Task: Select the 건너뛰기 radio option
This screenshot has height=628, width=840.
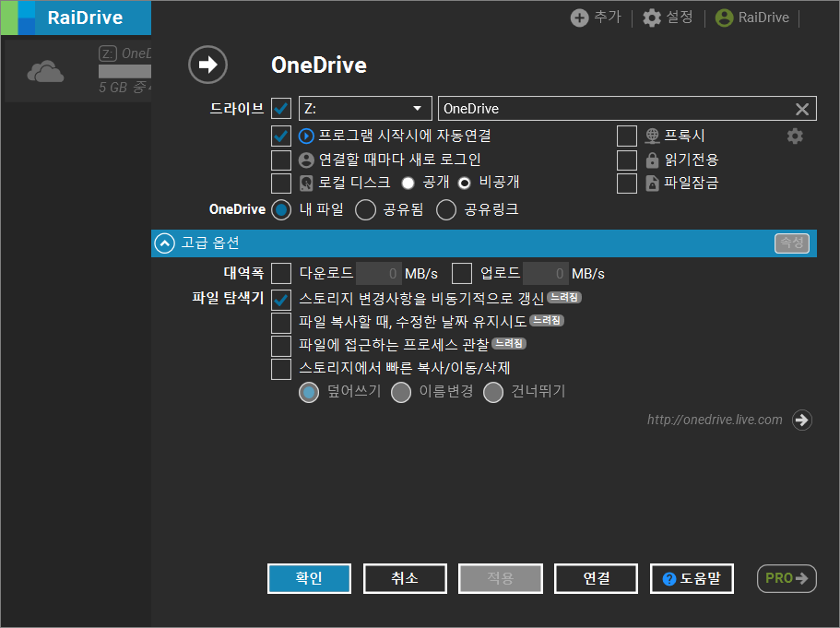Action: (493, 392)
